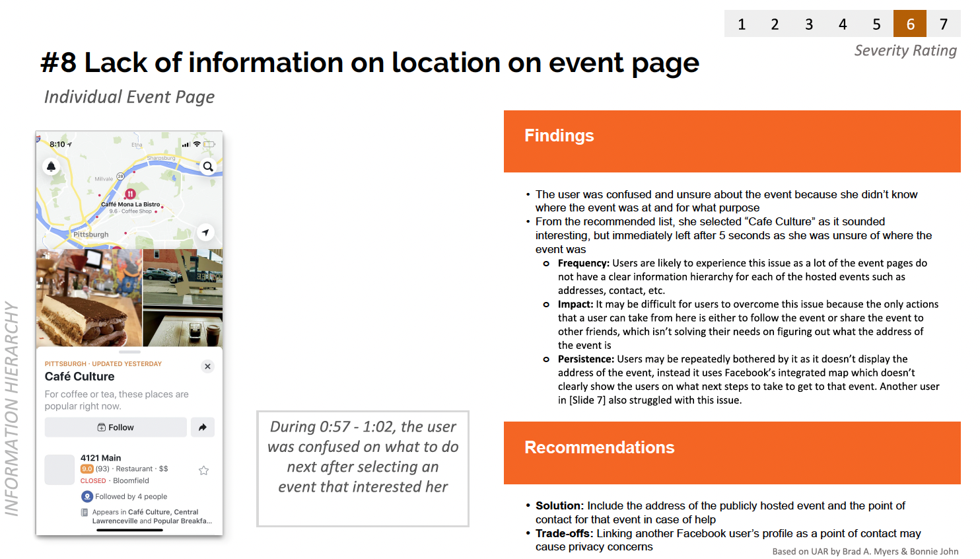Click the Follow button
This screenshot has width=980, height=559.
click(116, 428)
